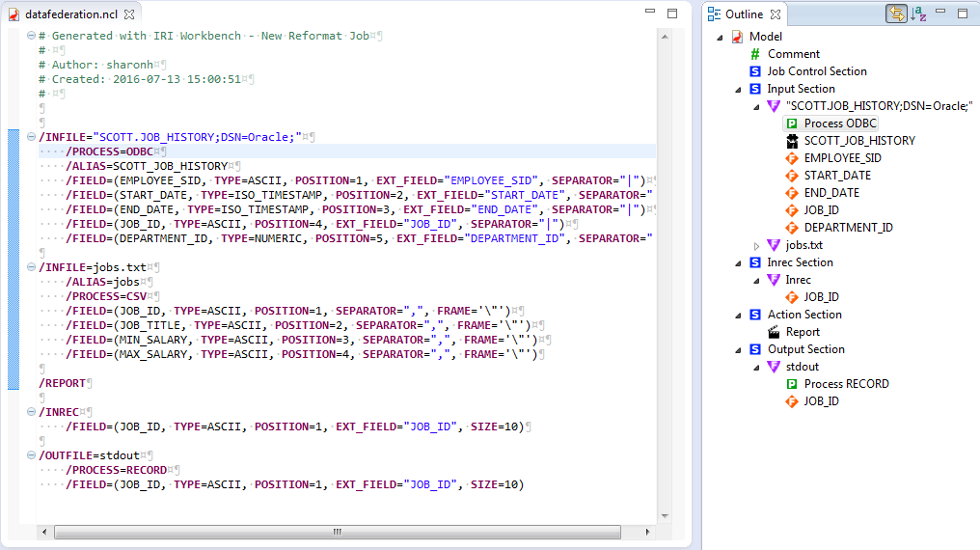The width and height of the screenshot is (980, 550).
Task: Fold the SCOTT.JOB_HISTORY /INFILE block in editor
Action: coord(31,136)
